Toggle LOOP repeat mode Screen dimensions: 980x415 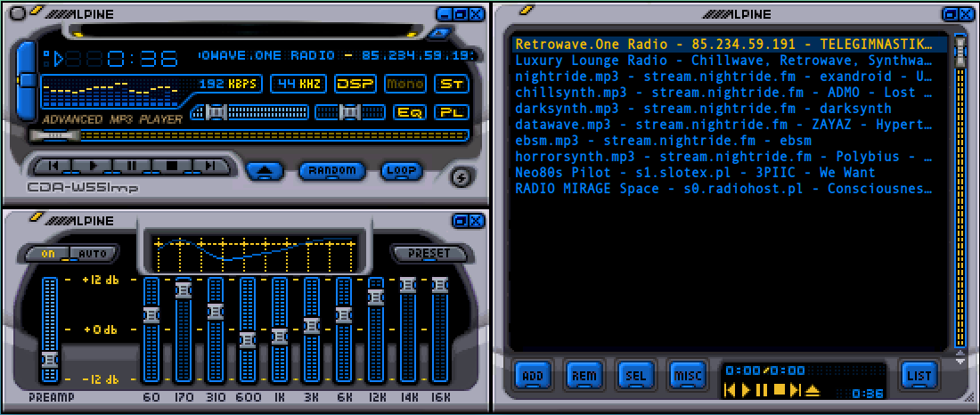point(401,171)
